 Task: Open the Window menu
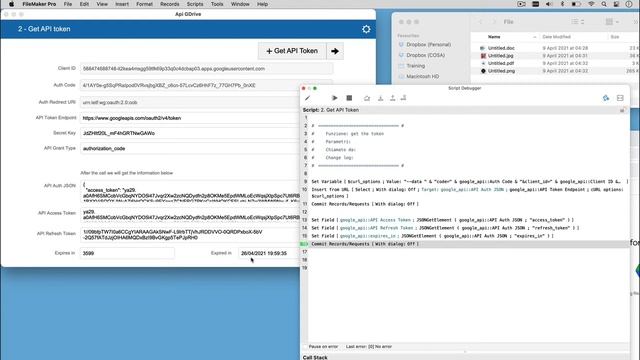(x=240, y=4)
